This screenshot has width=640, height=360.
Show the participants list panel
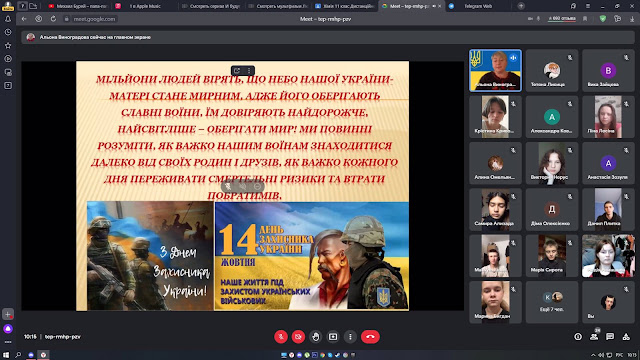click(594, 337)
